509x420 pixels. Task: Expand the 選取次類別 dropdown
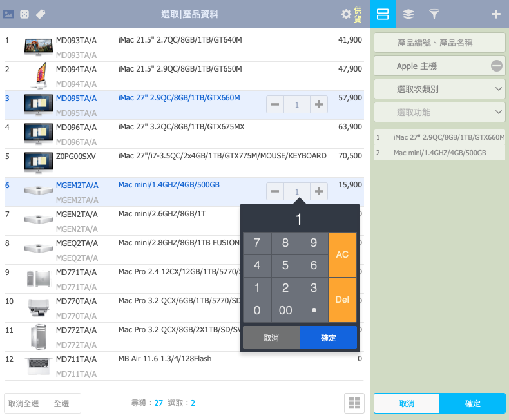click(x=439, y=89)
